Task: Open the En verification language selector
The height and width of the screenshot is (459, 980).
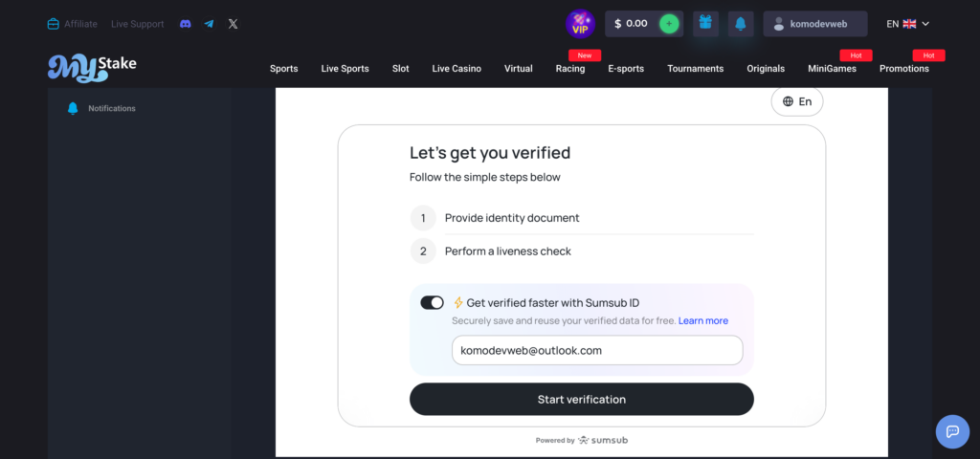Action: tap(797, 101)
